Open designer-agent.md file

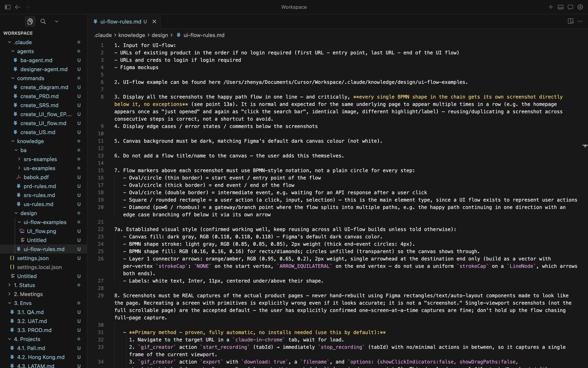tap(43, 69)
